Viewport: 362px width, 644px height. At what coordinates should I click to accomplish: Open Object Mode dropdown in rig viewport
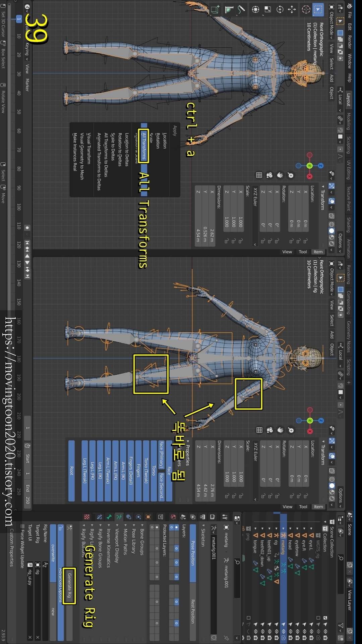pos(331,278)
